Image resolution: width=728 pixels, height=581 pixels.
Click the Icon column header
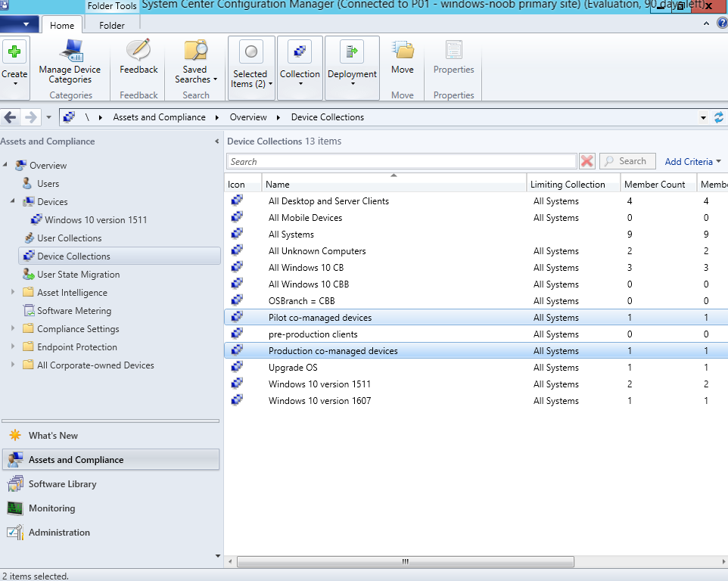point(243,185)
